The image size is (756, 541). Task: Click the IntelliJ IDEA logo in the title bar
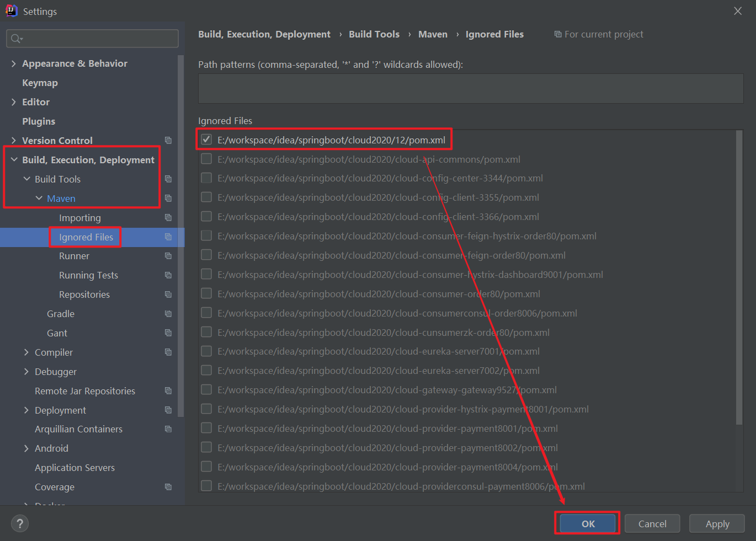(10, 10)
